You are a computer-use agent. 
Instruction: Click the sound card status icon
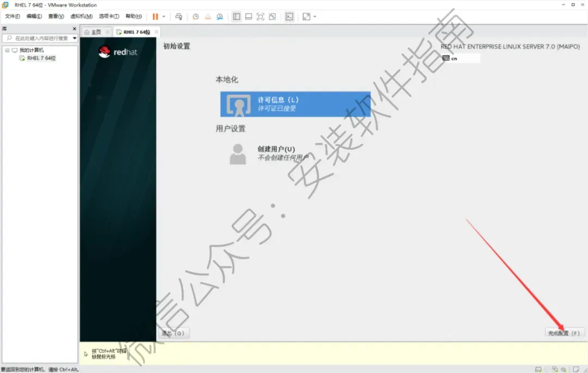563,369
